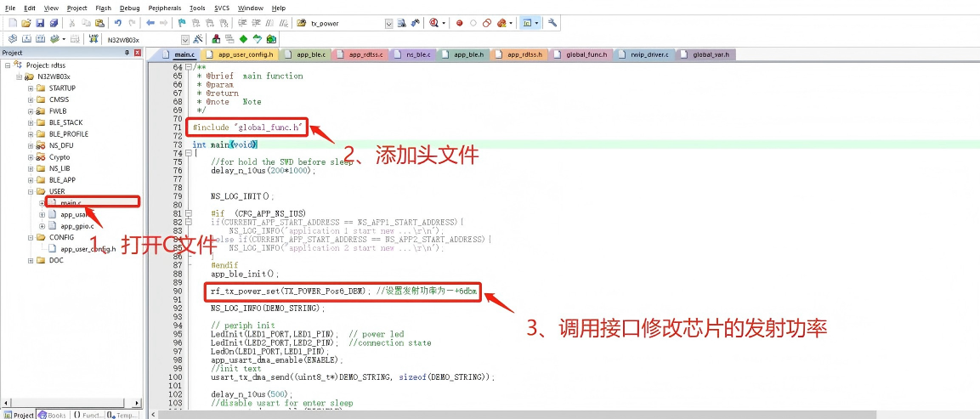Open Manage Run-Time Environment green diamond icon

tap(244, 39)
